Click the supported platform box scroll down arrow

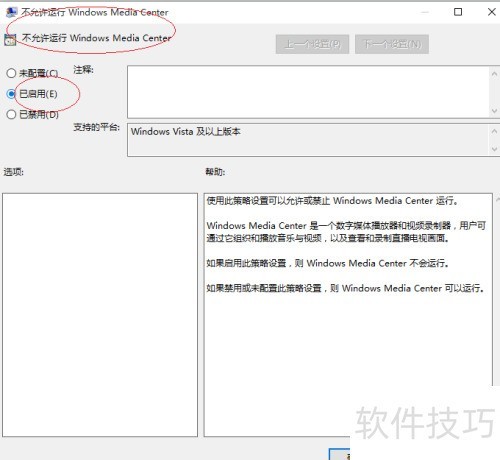(494, 149)
